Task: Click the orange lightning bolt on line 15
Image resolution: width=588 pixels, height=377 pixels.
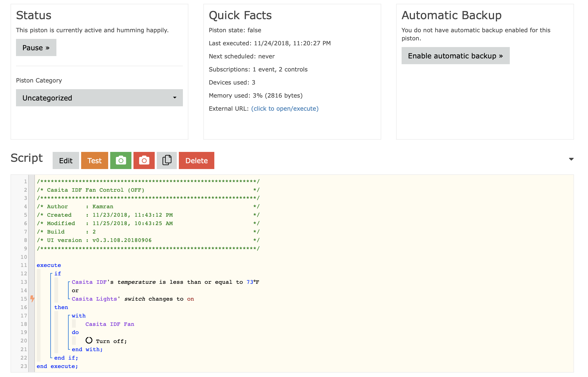Action: [32, 299]
